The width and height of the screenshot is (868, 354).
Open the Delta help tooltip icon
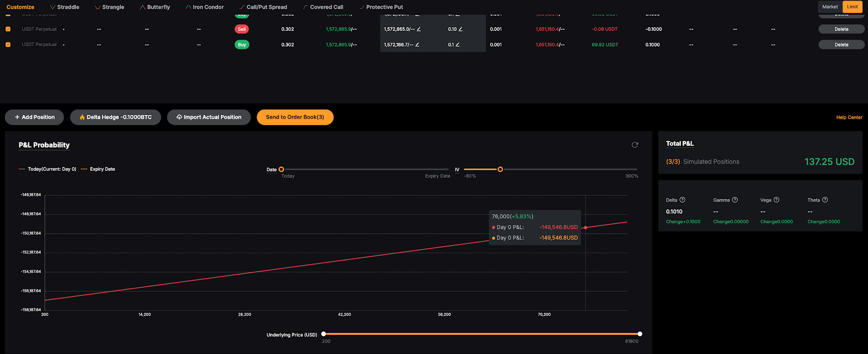click(x=682, y=200)
